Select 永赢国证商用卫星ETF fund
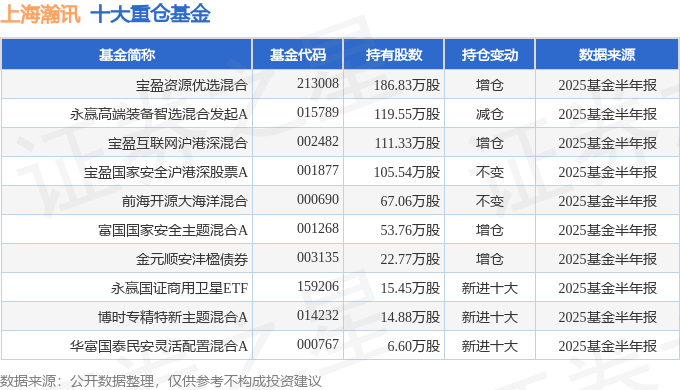The image size is (680, 390). (x=180, y=288)
